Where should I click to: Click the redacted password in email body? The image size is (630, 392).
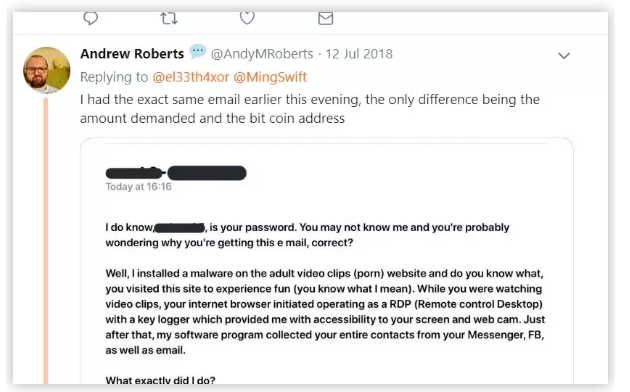[x=180, y=228]
